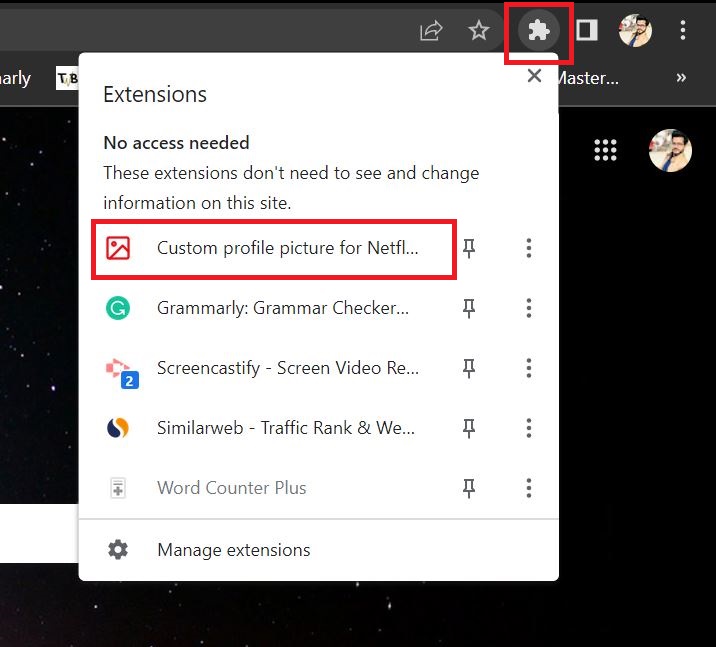The height and width of the screenshot is (647, 716).
Task: Click the Netflix custom picture extension icon
Action: (118, 248)
